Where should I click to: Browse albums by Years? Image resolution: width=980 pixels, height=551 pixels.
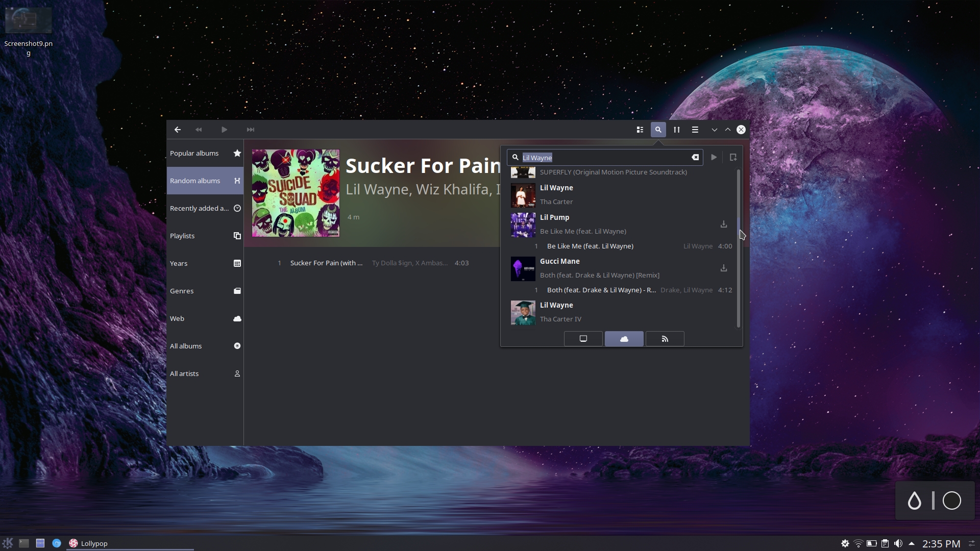205,263
